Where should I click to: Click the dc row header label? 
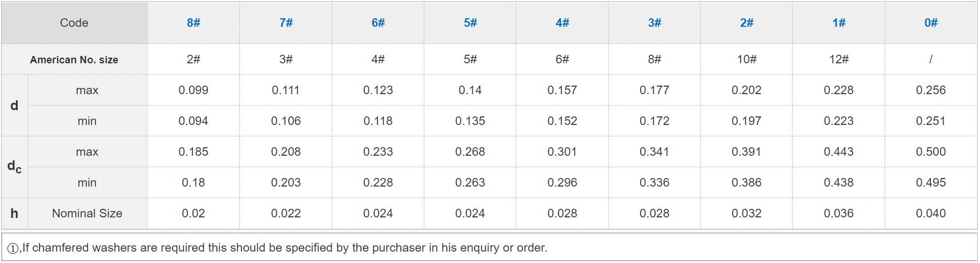click(x=14, y=167)
